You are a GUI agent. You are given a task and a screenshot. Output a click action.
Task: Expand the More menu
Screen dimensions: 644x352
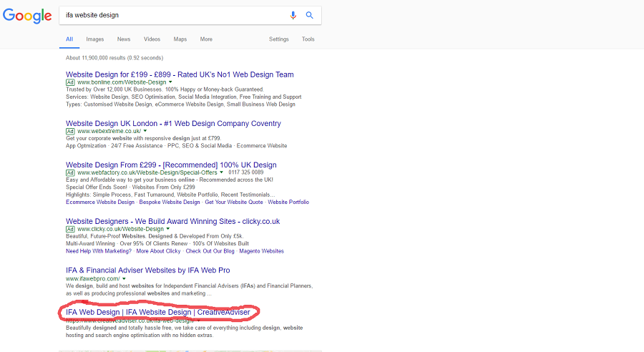point(206,39)
